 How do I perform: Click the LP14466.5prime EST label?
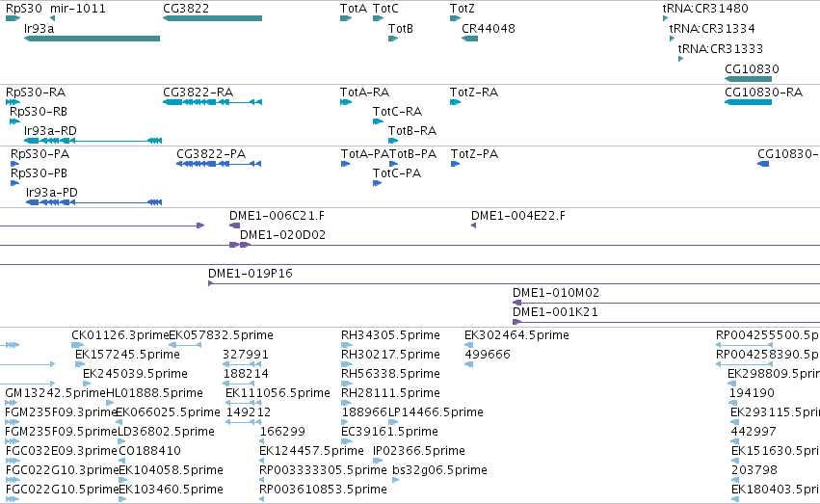pyautogui.click(x=436, y=413)
